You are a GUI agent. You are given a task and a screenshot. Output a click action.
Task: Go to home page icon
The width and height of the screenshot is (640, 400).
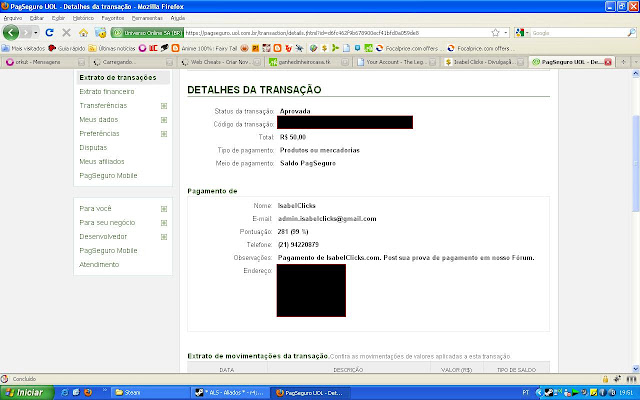pos(83,32)
